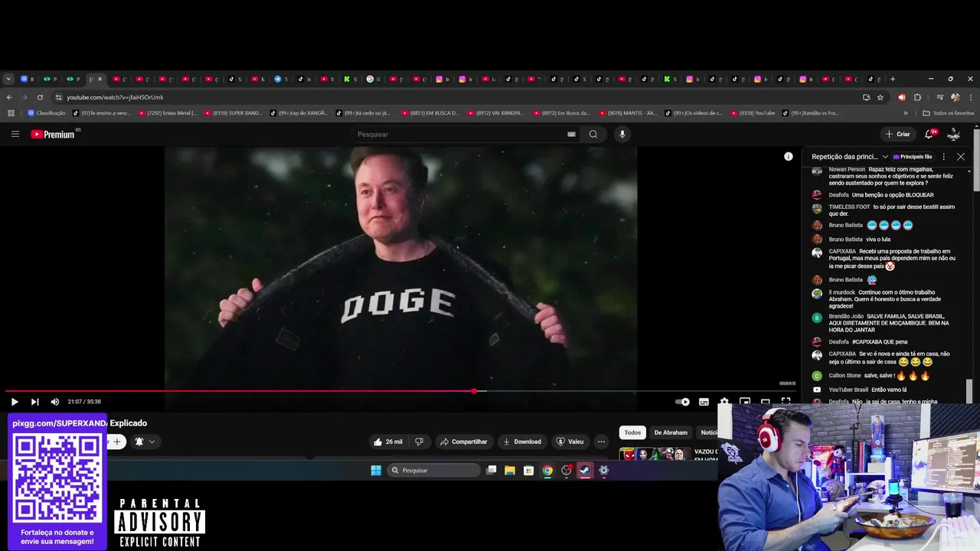Open red speaker extension icon

tap(902, 97)
